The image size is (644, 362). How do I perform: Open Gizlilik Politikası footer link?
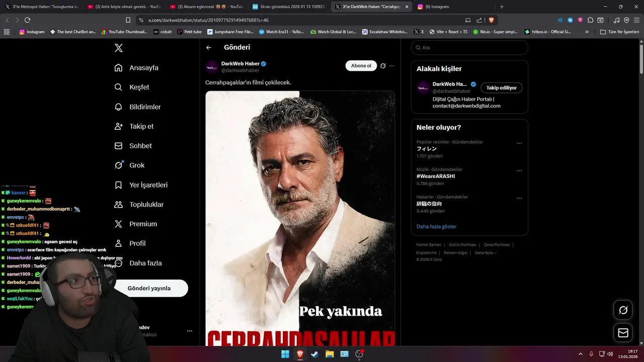[x=462, y=245]
